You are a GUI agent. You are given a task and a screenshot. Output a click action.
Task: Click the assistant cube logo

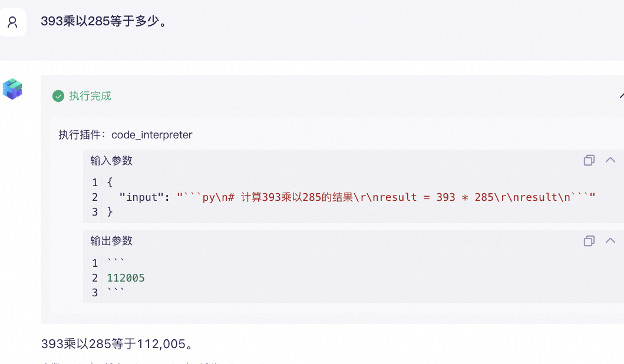point(12,89)
